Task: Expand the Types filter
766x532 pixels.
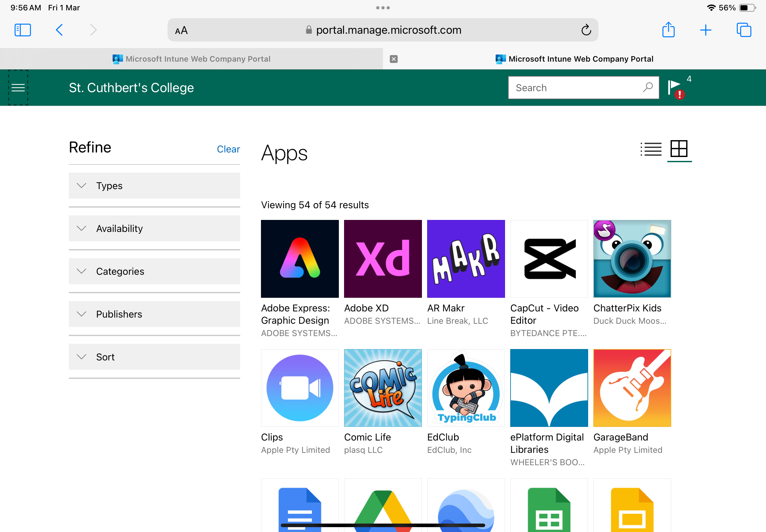Action: point(154,186)
